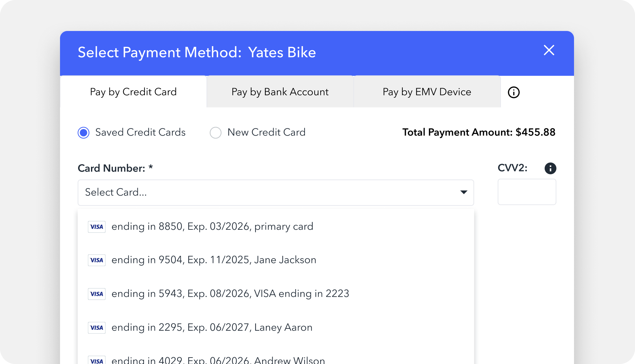Click the info icon beside payment tabs
The height and width of the screenshot is (364, 635).
(514, 92)
